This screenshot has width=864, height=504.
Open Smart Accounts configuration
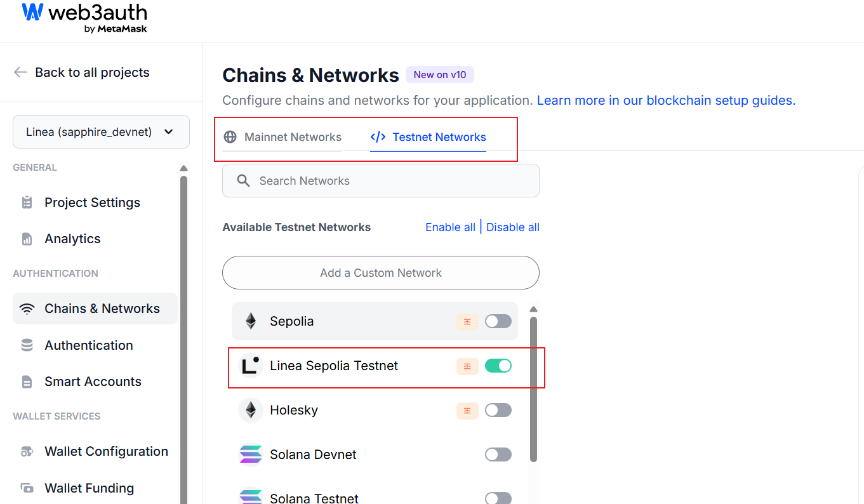tap(92, 381)
